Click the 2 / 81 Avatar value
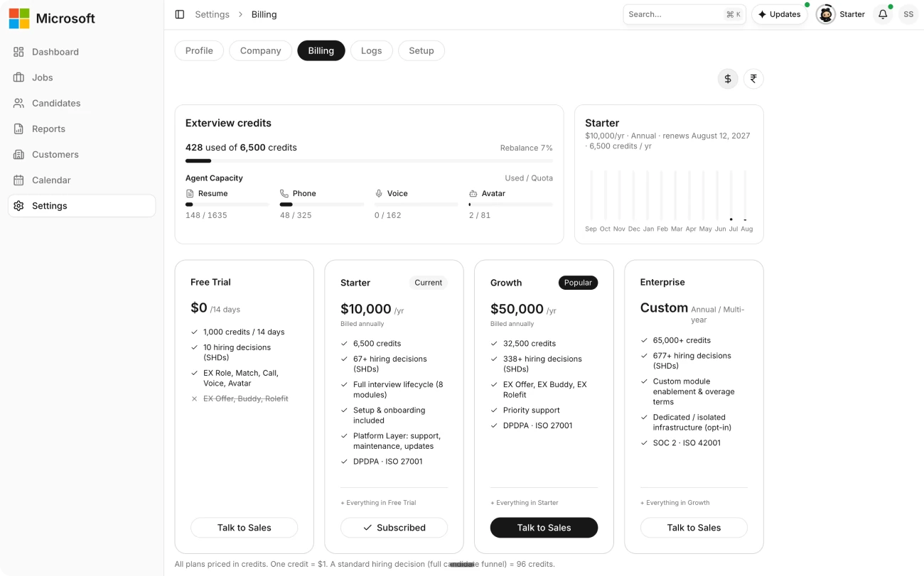Viewport: 924px width, 576px height. 480,215
